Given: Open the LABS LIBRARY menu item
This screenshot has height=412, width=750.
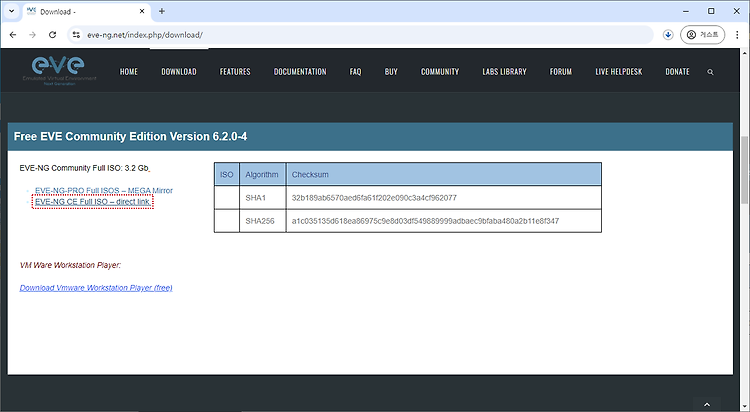Looking at the screenshot, I should (x=504, y=72).
